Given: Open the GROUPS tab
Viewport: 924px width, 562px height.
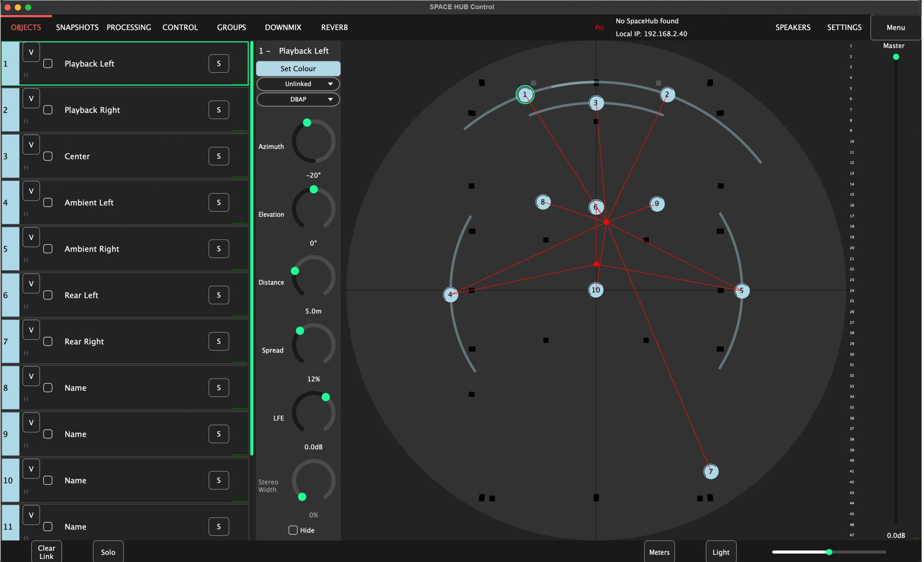Looking at the screenshot, I should coord(232,28).
